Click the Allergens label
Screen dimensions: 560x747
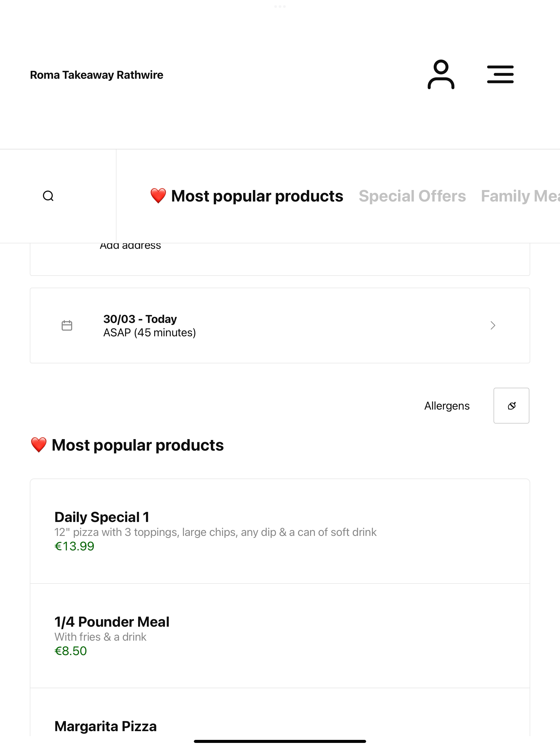(x=447, y=405)
